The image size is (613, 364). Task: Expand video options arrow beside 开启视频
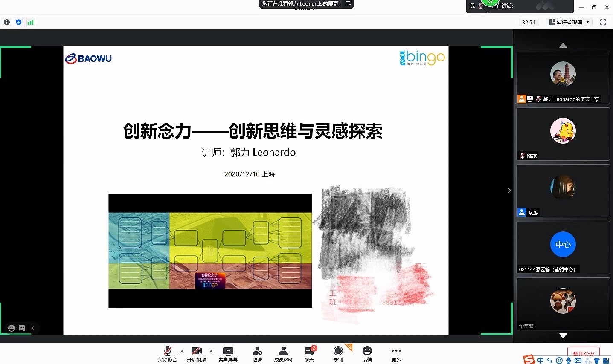tap(211, 351)
